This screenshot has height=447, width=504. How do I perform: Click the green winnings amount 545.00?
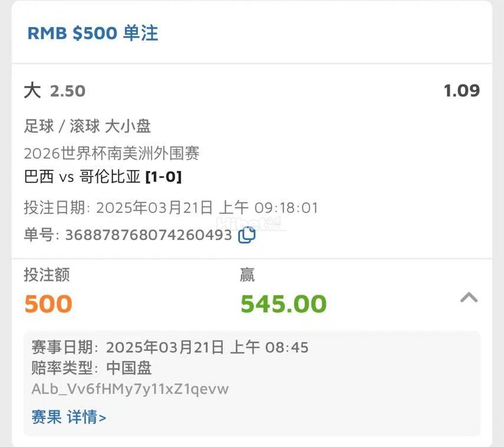click(283, 304)
